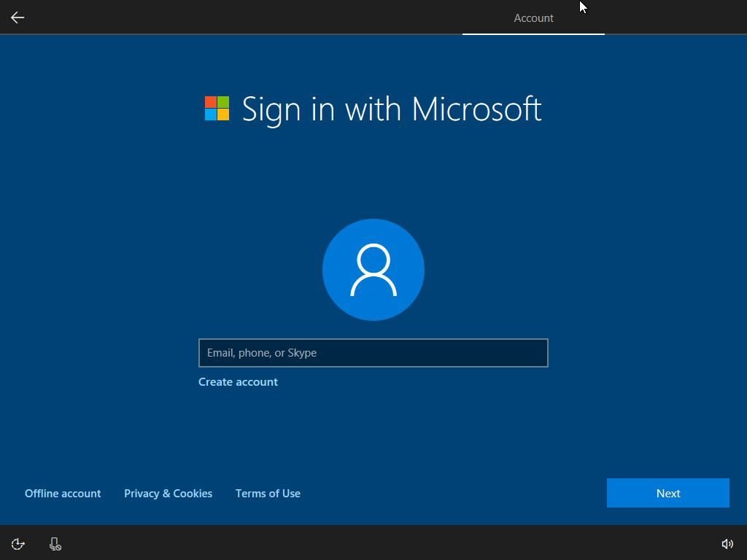Click the white person silhouette in avatar
Screen dimensions: 747x560
[x=373, y=270]
